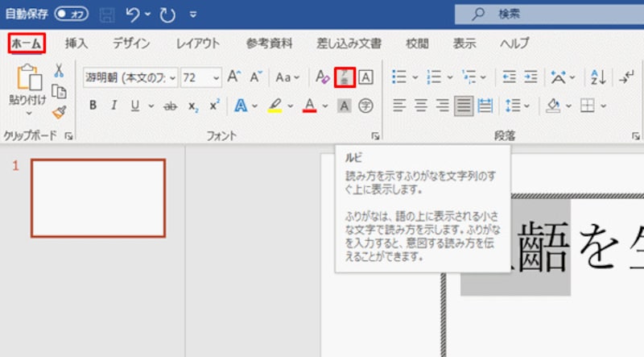
Task: Open the 校閲 tab
Action: point(417,44)
